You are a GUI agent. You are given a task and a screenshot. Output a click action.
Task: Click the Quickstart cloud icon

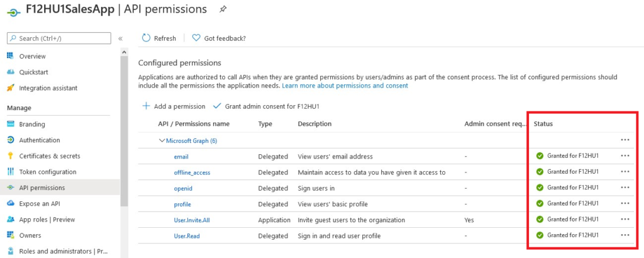pyautogui.click(x=11, y=72)
